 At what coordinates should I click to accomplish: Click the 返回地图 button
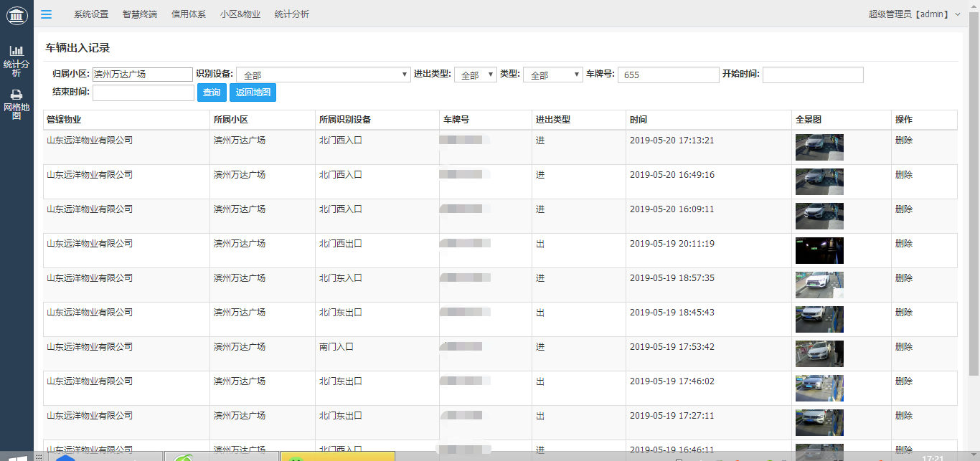click(x=253, y=93)
